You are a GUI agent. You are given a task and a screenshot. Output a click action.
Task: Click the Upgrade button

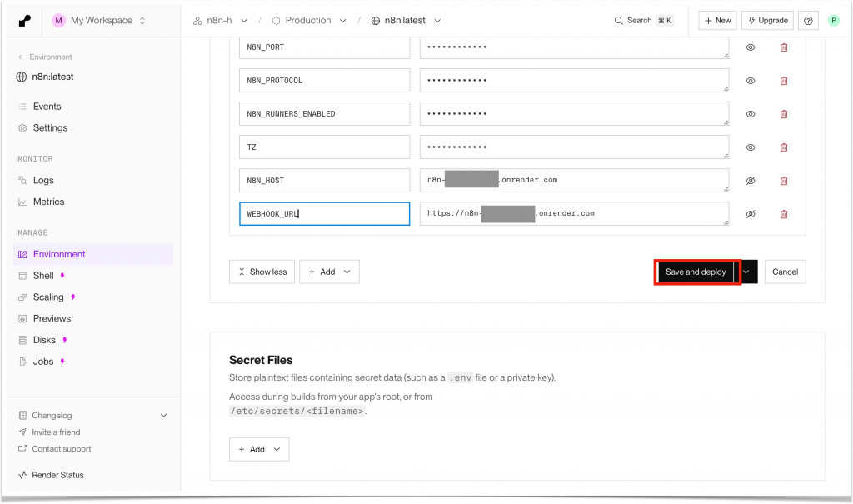coord(767,21)
